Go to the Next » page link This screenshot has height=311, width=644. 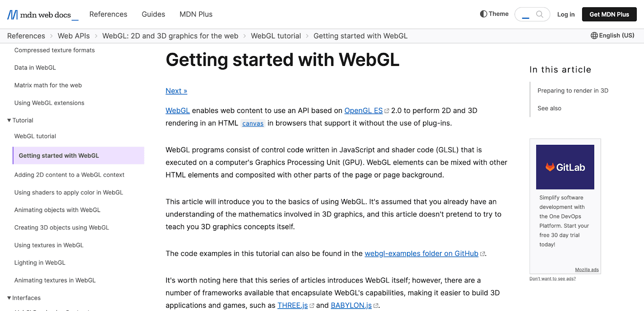(176, 91)
